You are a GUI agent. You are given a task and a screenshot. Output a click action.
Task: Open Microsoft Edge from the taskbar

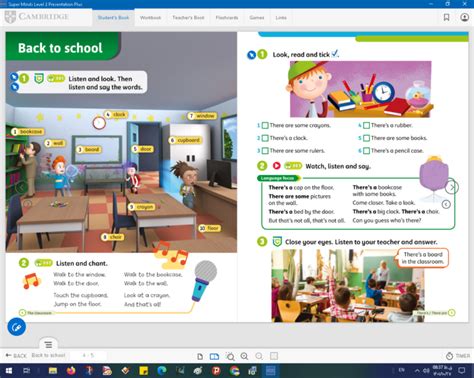click(162, 371)
